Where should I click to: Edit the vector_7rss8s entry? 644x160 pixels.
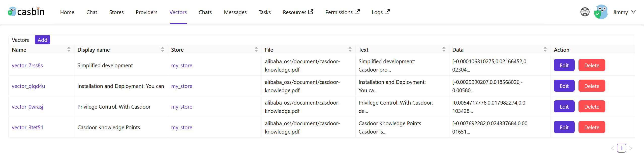pyautogui.click(x=564, y=65)
